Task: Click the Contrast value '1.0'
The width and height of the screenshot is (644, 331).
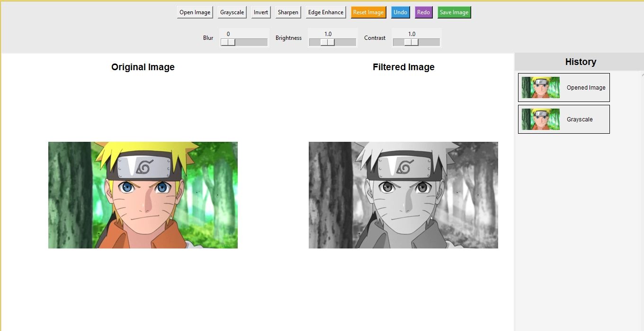Action: pos(412,34)
